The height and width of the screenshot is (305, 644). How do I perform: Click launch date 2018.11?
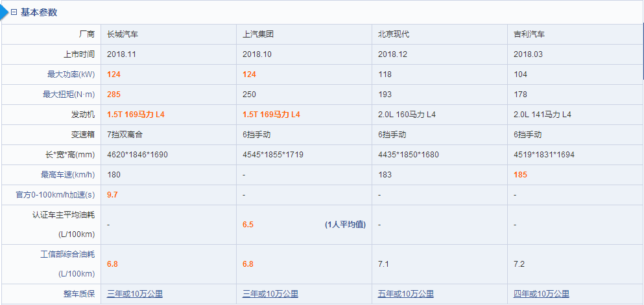coord(121,54)
